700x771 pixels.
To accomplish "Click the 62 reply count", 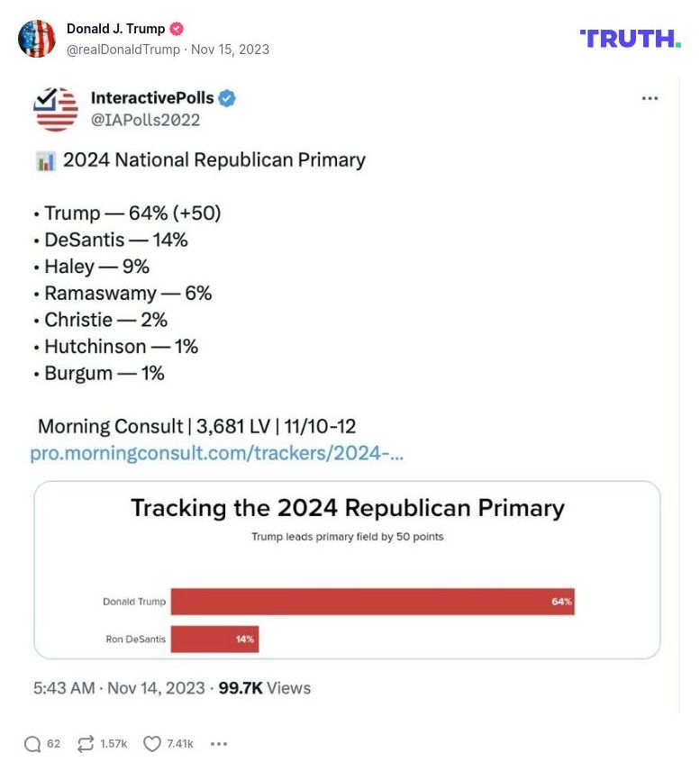I will pyautogui.click(x=52, y=744).
